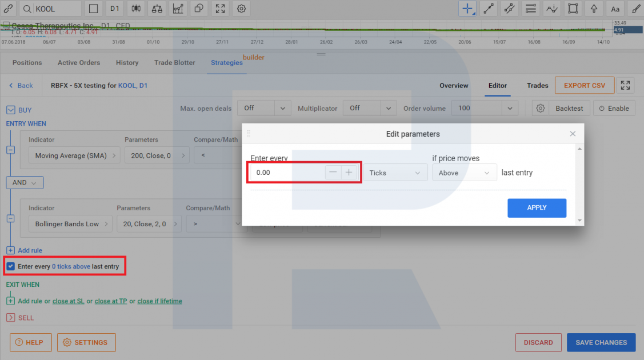
Task: Open the Overview tab
Action: click(x=454, y=86)
